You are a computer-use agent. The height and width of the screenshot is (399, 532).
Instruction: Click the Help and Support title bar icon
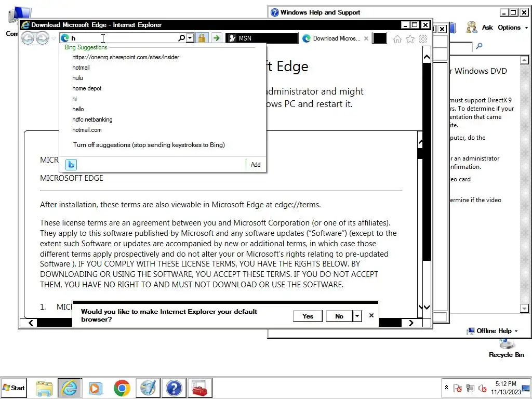pyautogui.click(x=274, y=12)
